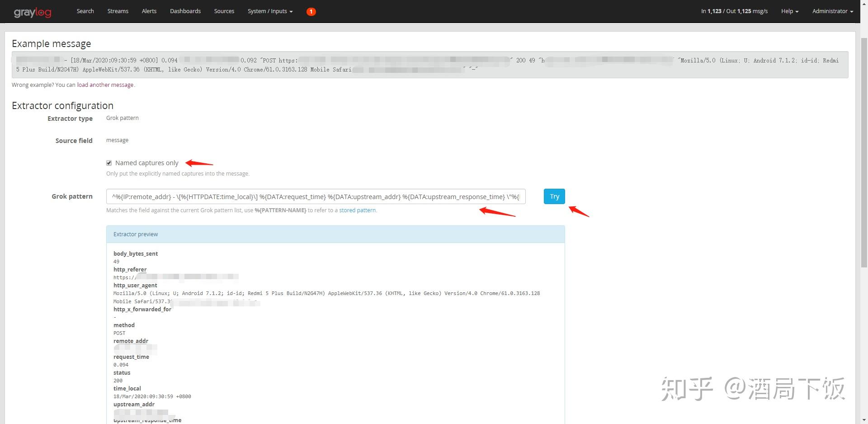Click inside the Grok pattern input field
The image size is (868, 424).
316,196
